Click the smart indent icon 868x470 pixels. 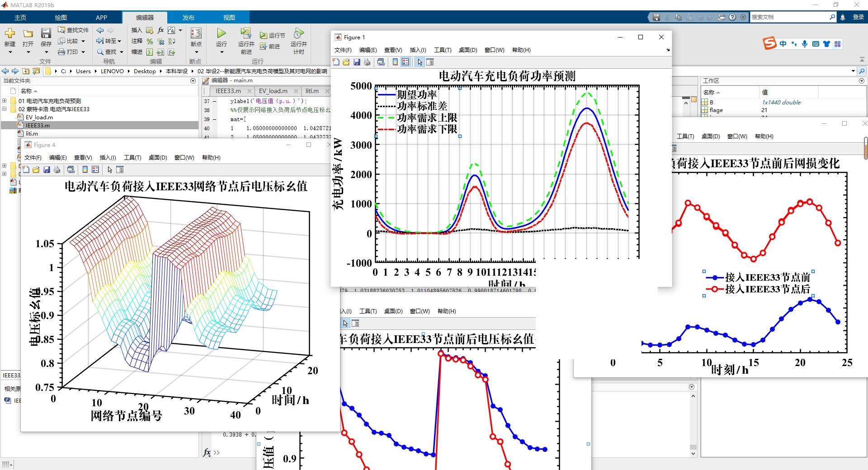coord(150,52)
